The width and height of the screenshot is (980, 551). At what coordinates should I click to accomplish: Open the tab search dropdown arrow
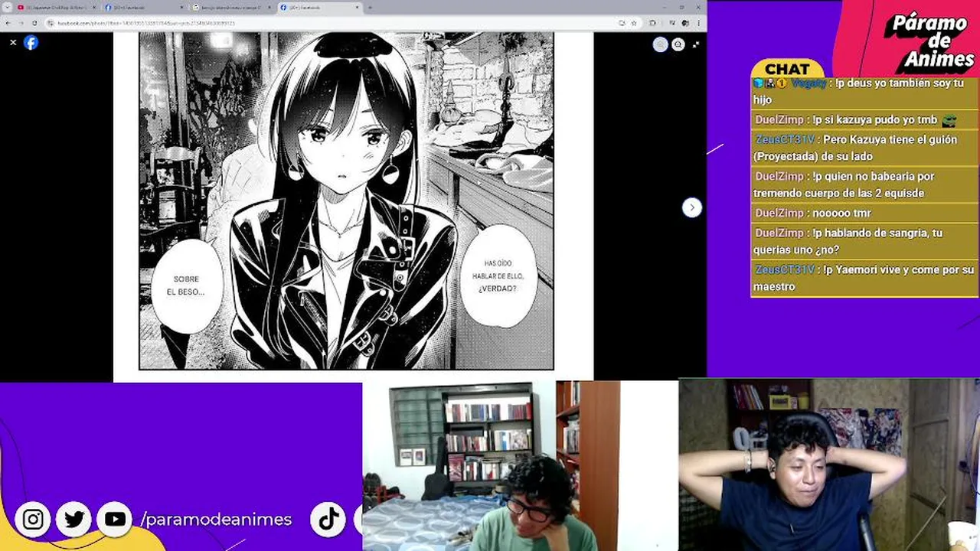click(8, 7)
